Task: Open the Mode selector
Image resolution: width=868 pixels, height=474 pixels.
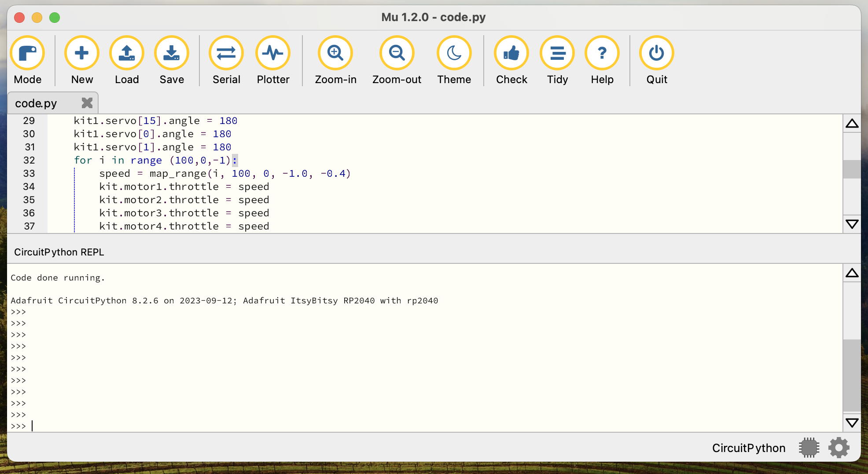Action: click(28, 54)
